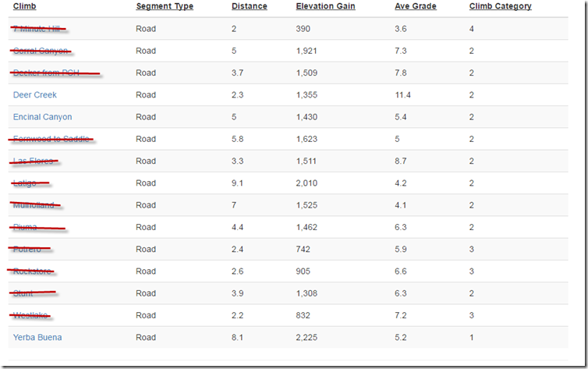Open the crossed-out Corral Canyon link

(41, 51)
